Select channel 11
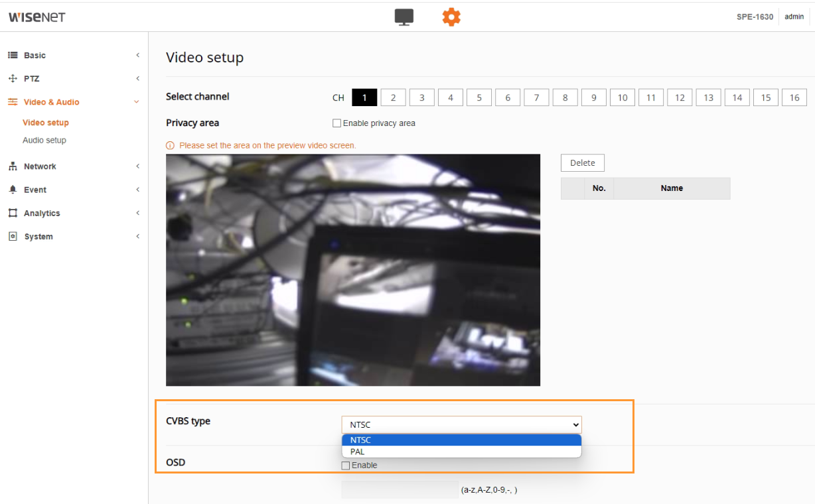 651,97
